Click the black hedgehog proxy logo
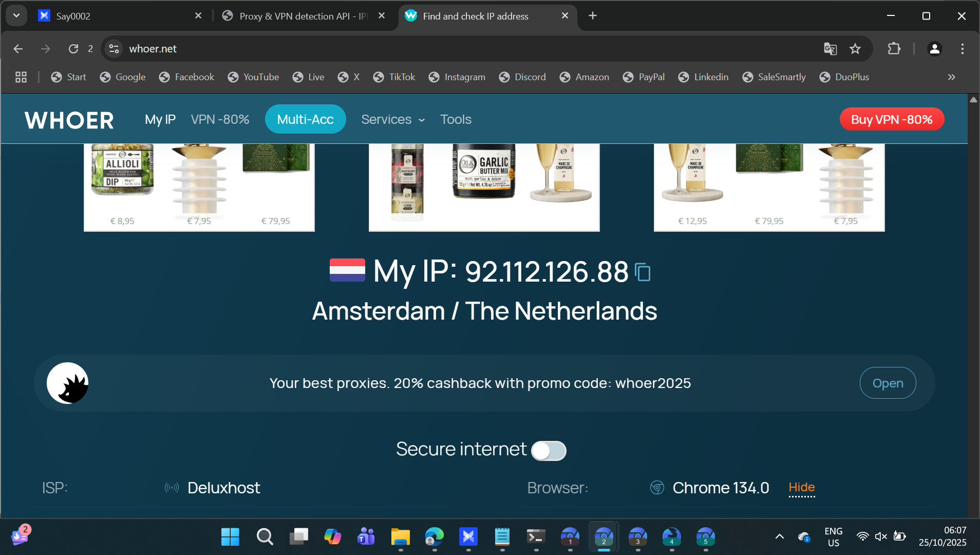The width and height of the screenshot is (980, 555). (x=67, y=383)
